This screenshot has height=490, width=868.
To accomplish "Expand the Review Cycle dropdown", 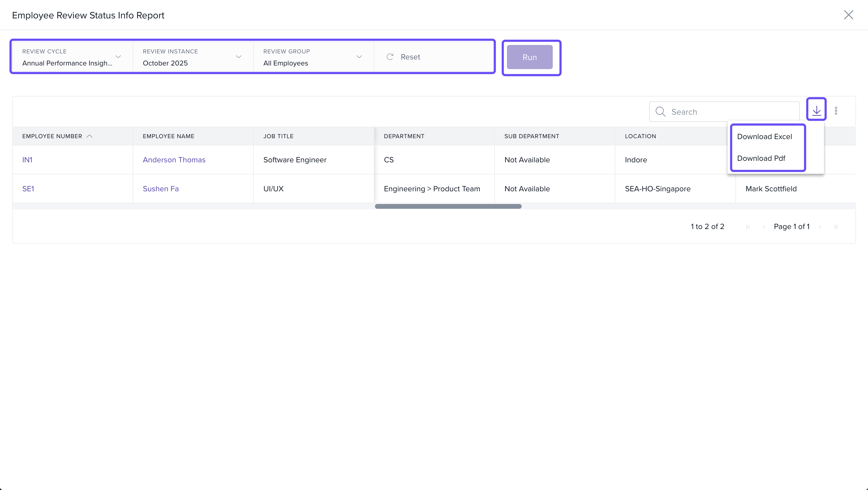I will (x=118, y=57).
